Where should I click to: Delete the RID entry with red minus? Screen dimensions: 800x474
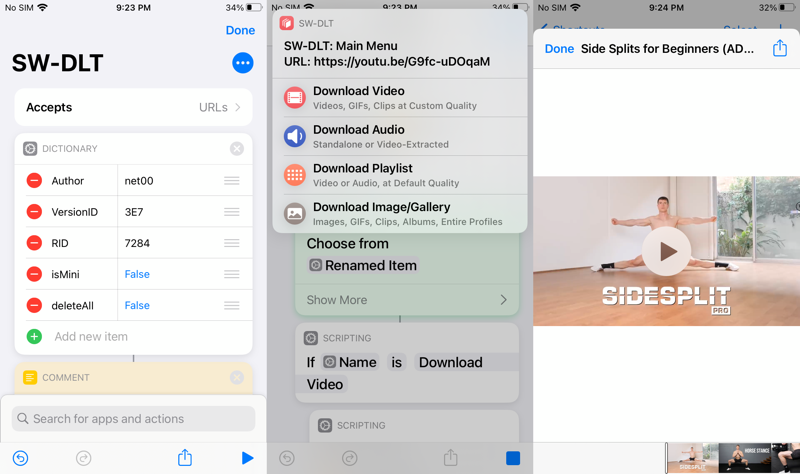coord(34,243)
